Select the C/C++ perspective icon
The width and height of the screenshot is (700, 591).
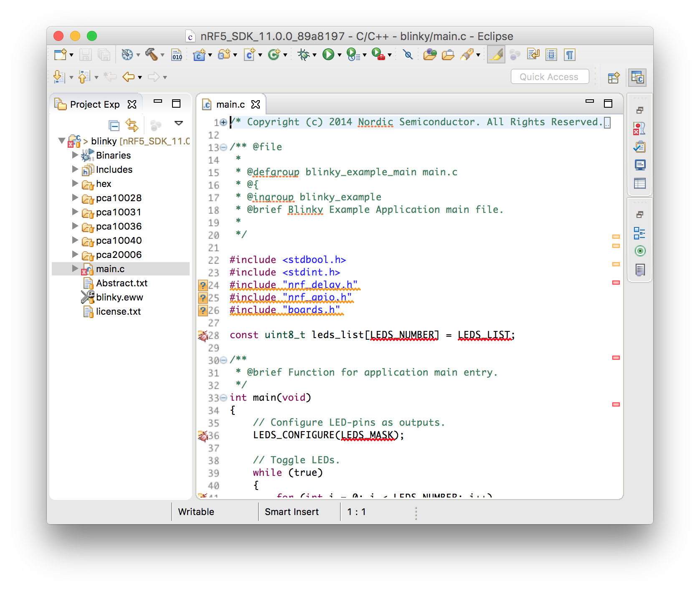tap(637, 78)
